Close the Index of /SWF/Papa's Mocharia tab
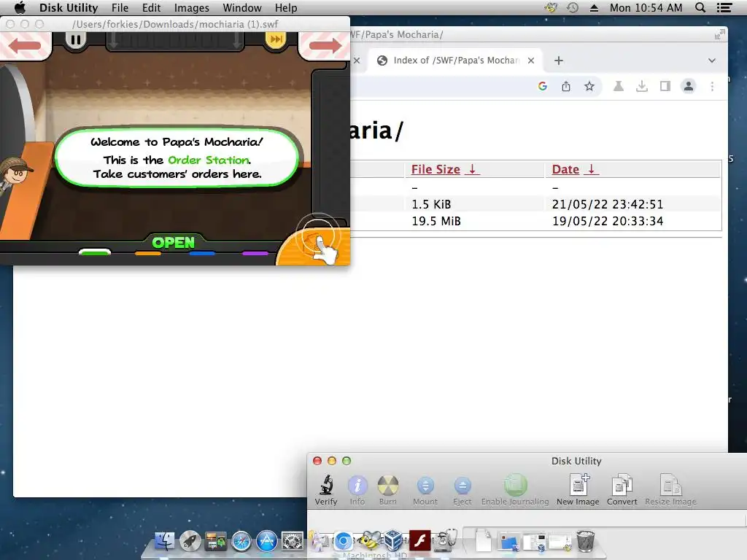 tap(531, 61)
